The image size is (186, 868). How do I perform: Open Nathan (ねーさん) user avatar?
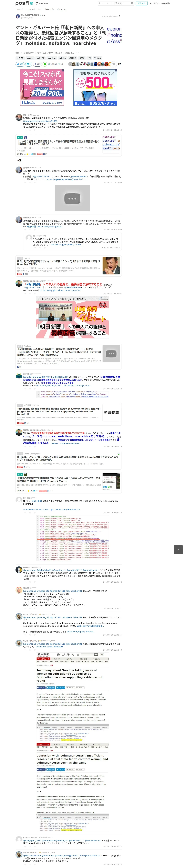[x=19, y=839]
